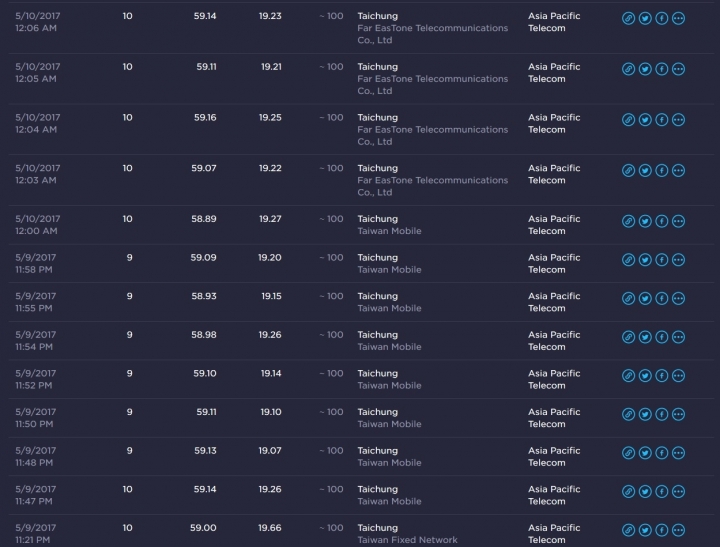Share 11:55 PM result on Facebook
Screen dimensions: 720x547
662,298
